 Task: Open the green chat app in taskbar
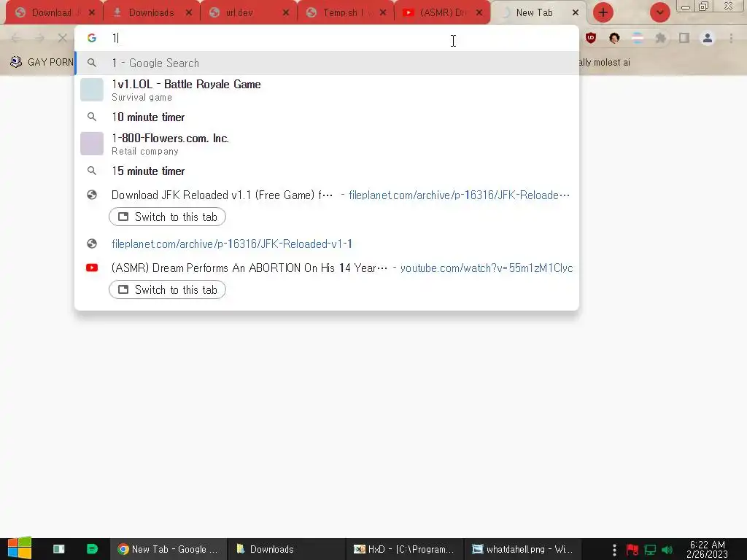(92, 549)
